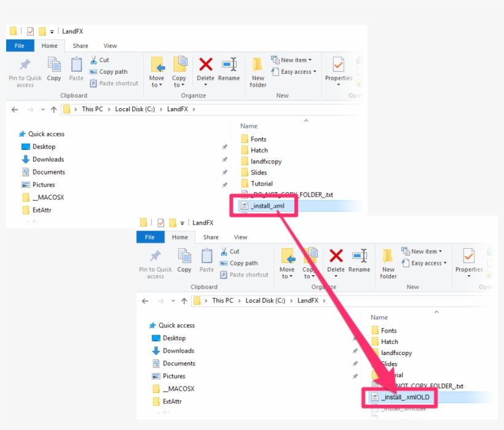Go up one level in upper window
The height and width of the screenshot is (430, 504).
(x=53, y=109)
